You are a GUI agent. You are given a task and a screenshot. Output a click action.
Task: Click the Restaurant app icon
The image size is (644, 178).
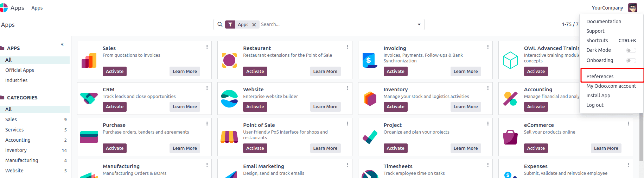point(229,60)
